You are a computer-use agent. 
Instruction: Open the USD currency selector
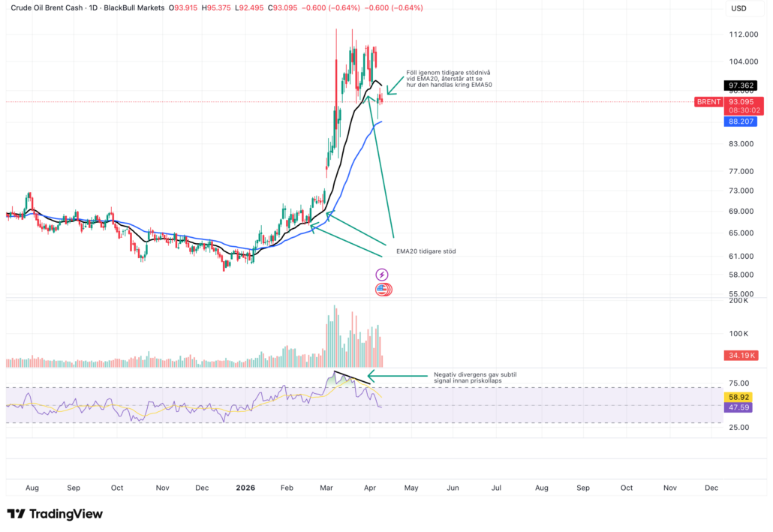(738, 8)
